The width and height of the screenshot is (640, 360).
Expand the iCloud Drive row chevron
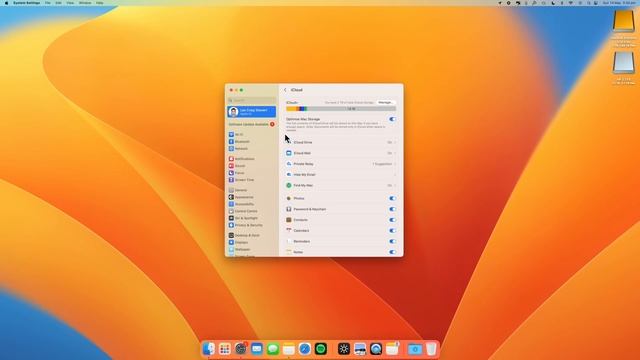[x=395, y=142]
